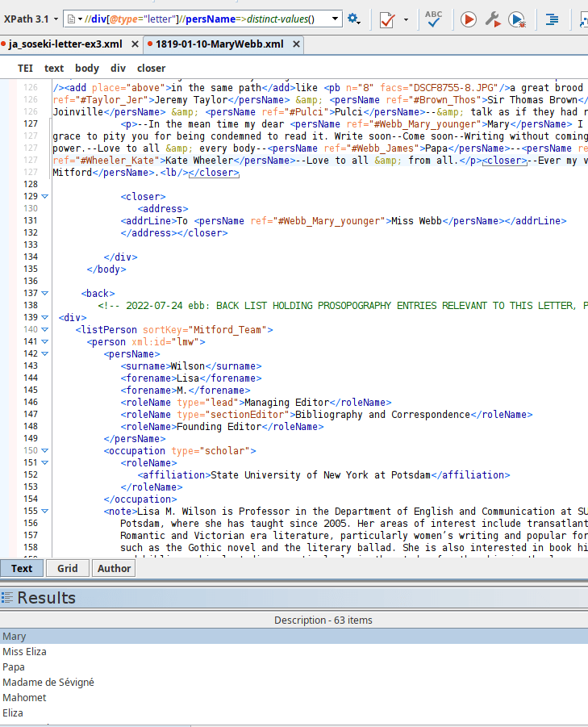Screen dimensions: 588x727
Task: Select the Miss Eliza result row
Action: tap(294, 651)
